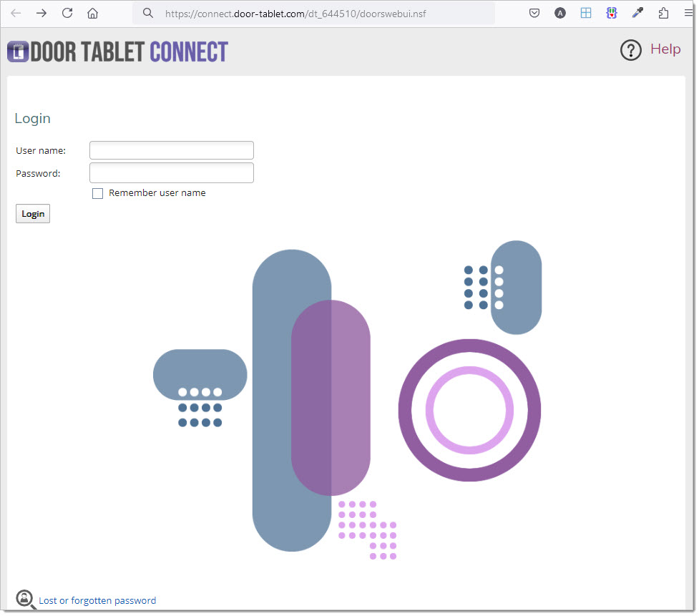Viewport: 699px width, 616px height.
Task: Go to the browser home page
Action: coord(92,14)
